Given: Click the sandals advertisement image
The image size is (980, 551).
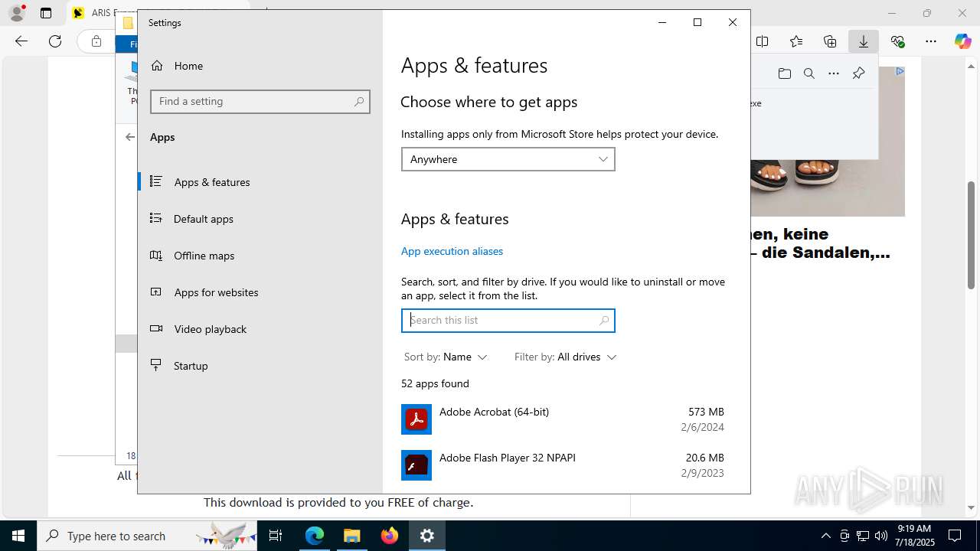Looking at the screenshot, I should click(828, 187).
